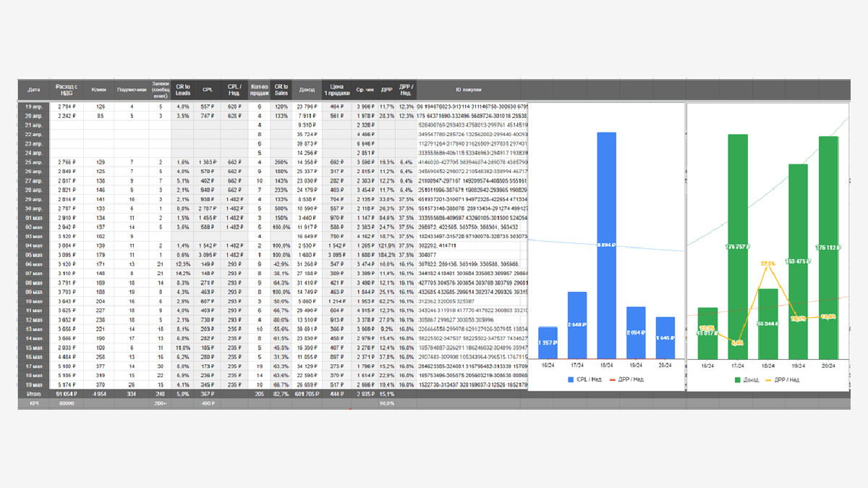Click the blue bar labeled 1 257 ₽
Screen dimensions: 868x488
(x=548, y=342)
